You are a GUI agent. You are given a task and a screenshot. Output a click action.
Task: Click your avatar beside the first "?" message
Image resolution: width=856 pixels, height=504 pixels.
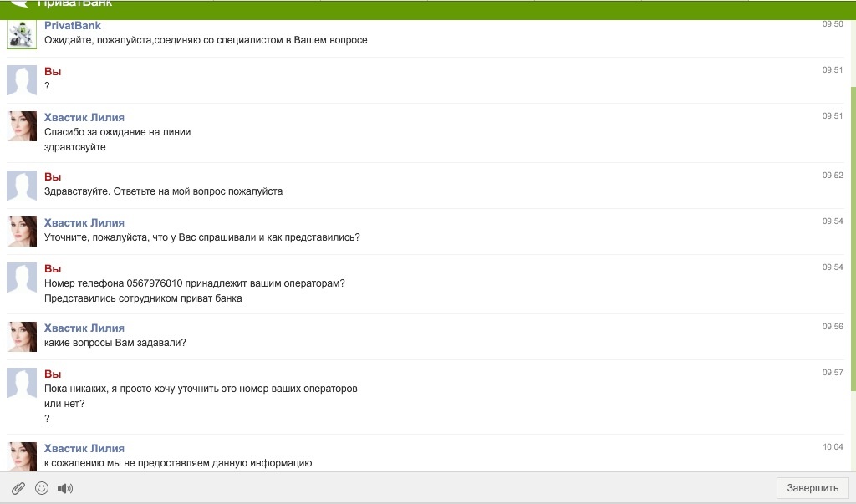(x=22, y=80)
